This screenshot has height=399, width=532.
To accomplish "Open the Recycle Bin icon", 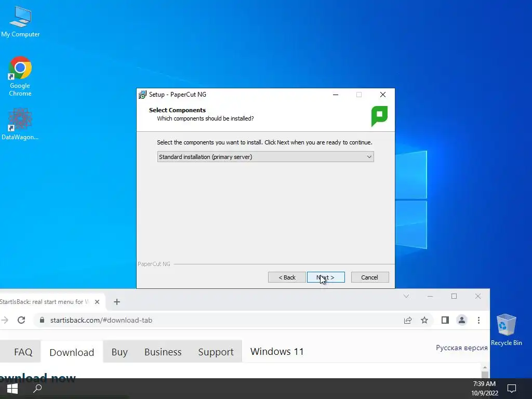I will click(506, 329).
